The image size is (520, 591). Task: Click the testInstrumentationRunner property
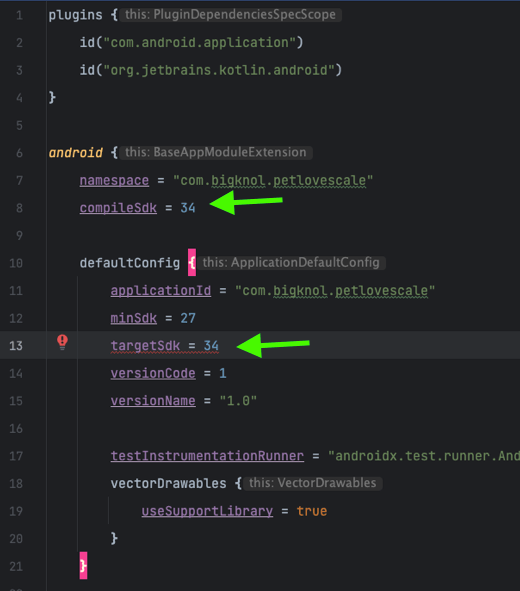(207, 456)
